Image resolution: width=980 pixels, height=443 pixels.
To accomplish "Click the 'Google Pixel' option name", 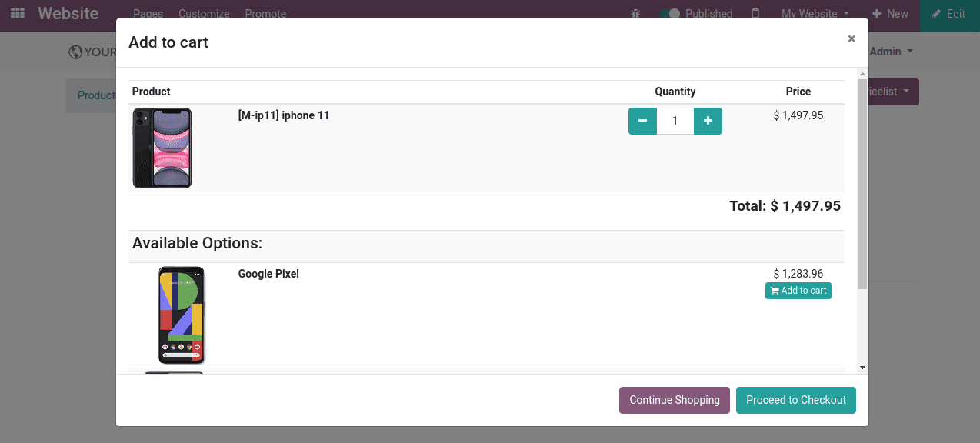I will 268,274.
